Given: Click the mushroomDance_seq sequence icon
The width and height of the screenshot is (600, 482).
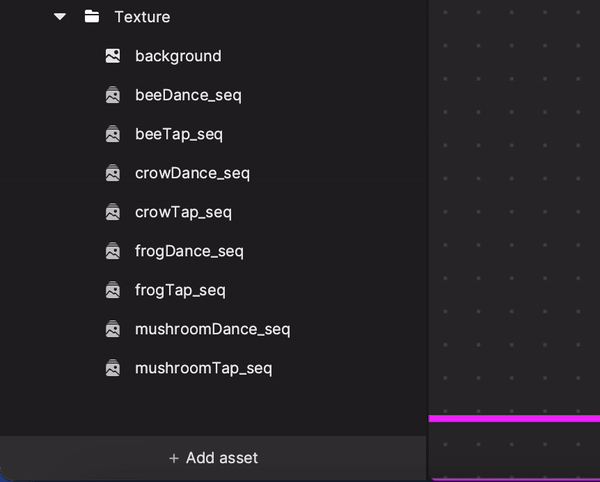Looking at the screenshot, I should click(x=113, y=329).
